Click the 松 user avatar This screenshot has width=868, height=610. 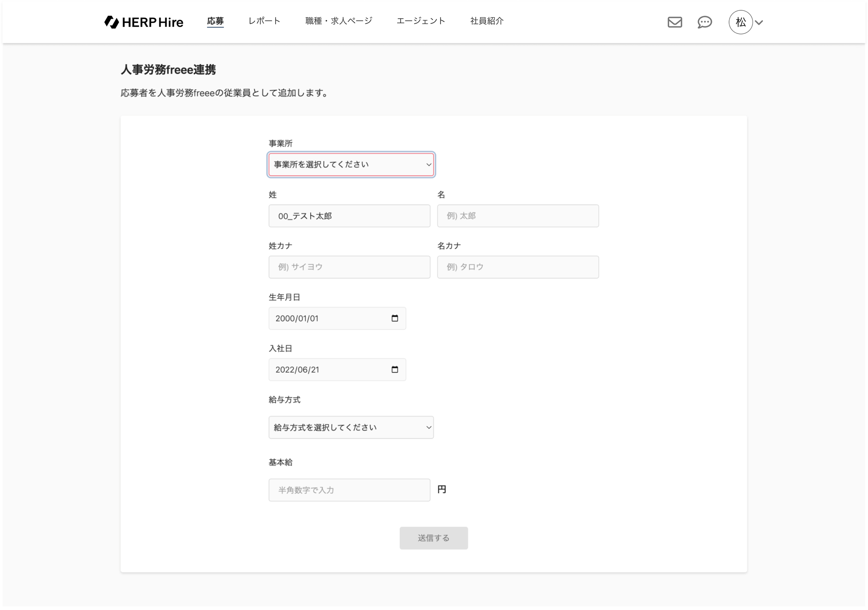[x=740, y=22]
